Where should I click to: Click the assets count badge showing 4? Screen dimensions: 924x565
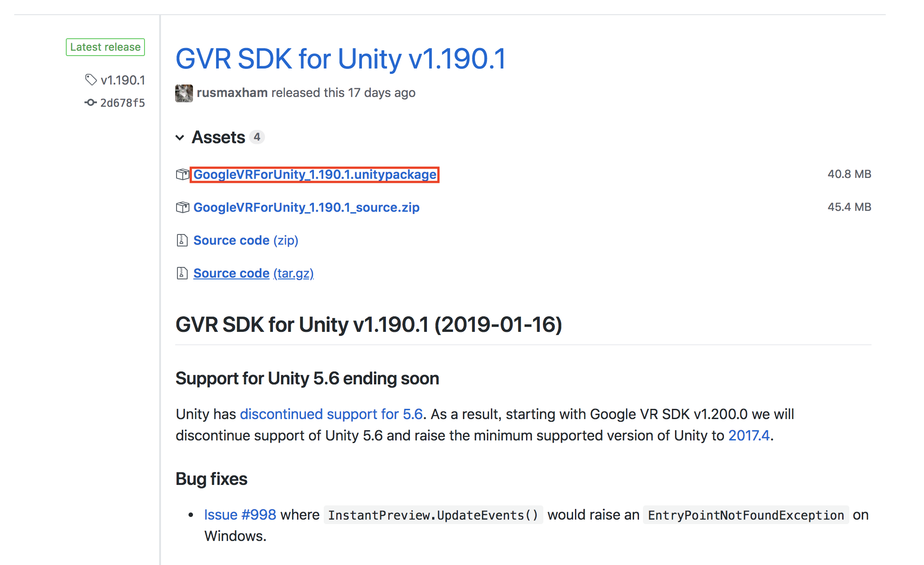pos(257,137)
